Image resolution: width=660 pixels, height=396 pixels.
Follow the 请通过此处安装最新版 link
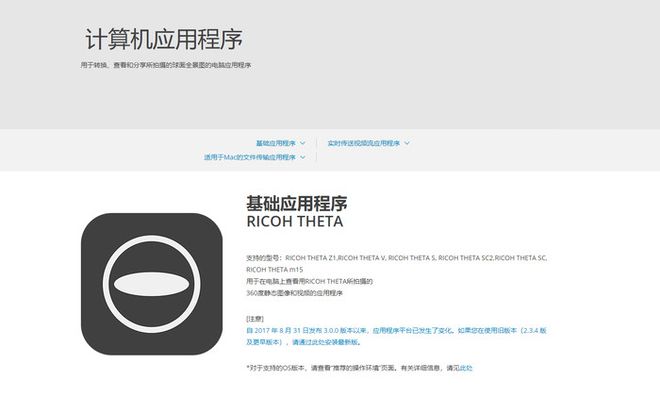[326, 342]
